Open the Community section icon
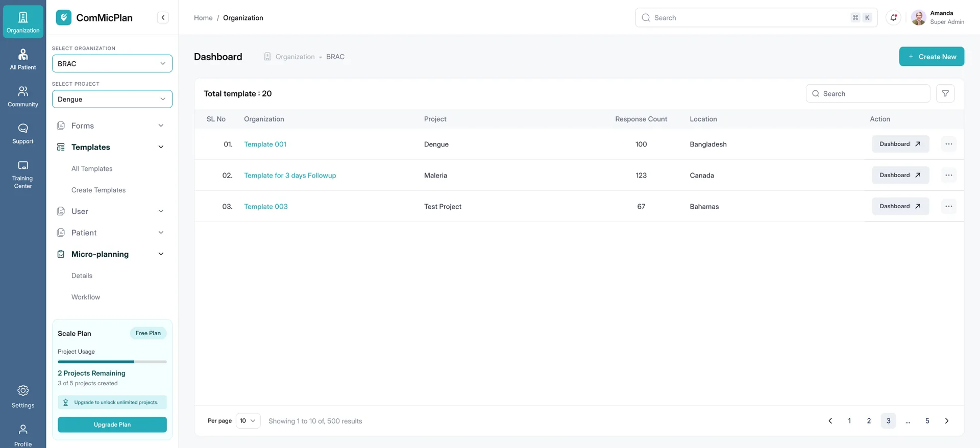Screen dimensions: 980x448 (23, 96)
